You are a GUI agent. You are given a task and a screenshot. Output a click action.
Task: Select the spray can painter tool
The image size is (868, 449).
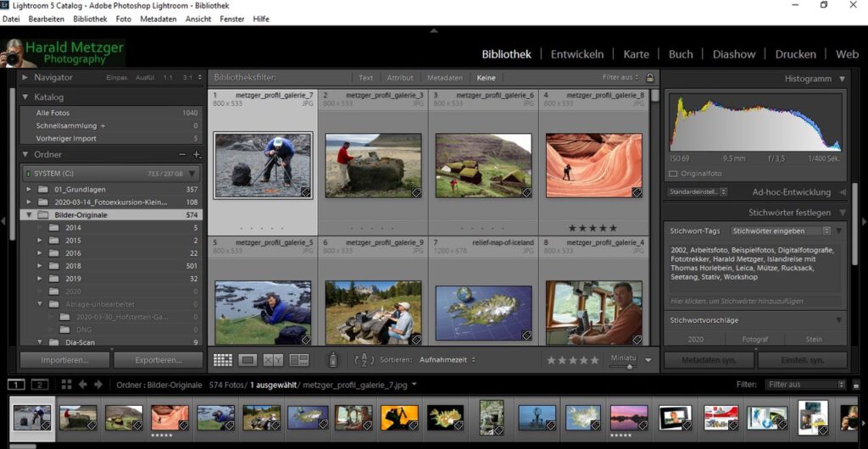coord(333,360)
